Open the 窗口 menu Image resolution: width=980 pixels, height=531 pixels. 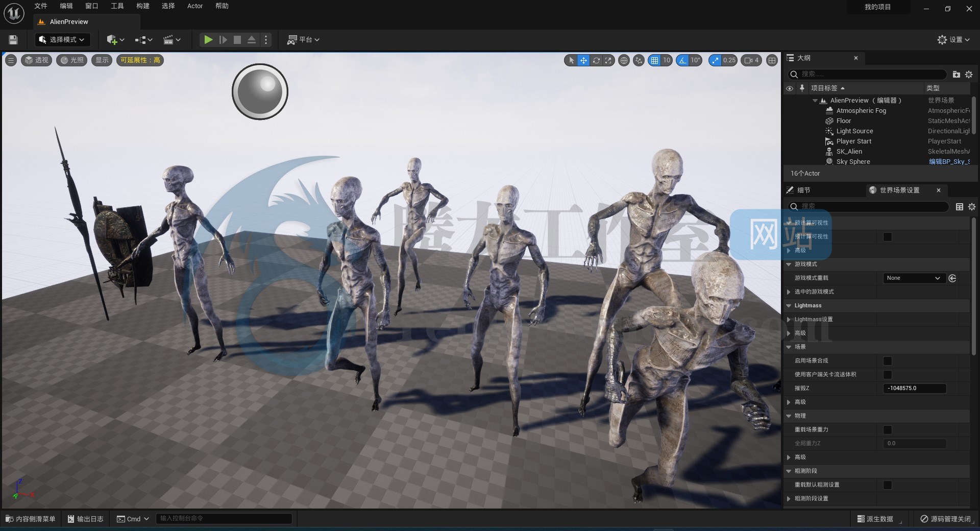(92, 6)
